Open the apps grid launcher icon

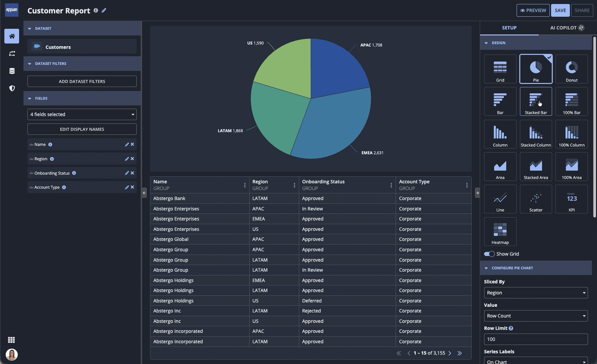pos(11,340)
